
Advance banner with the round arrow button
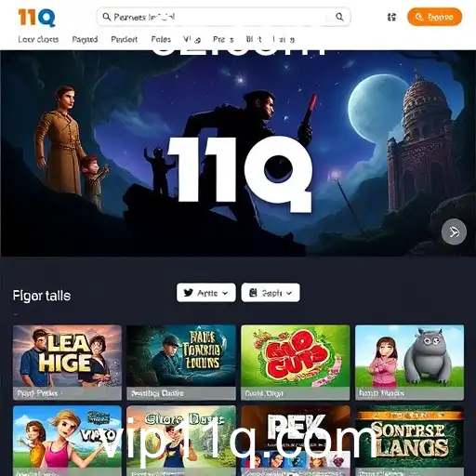(454, 231)
